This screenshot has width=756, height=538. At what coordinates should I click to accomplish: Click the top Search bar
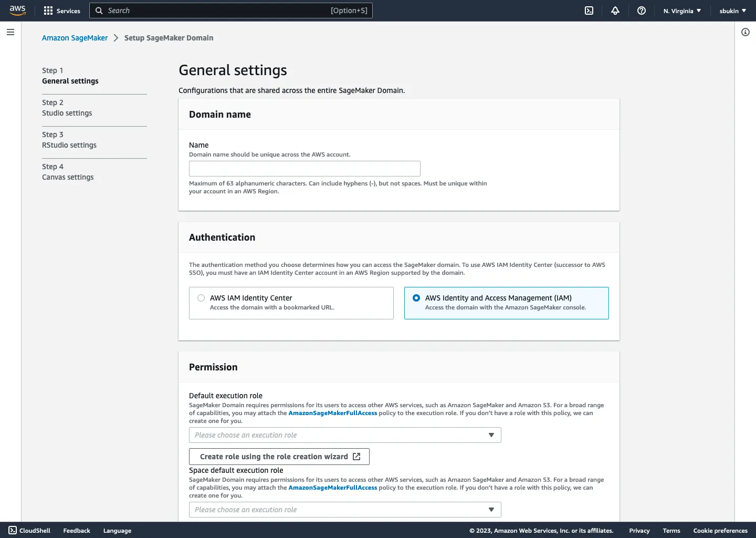click(231, 11)
